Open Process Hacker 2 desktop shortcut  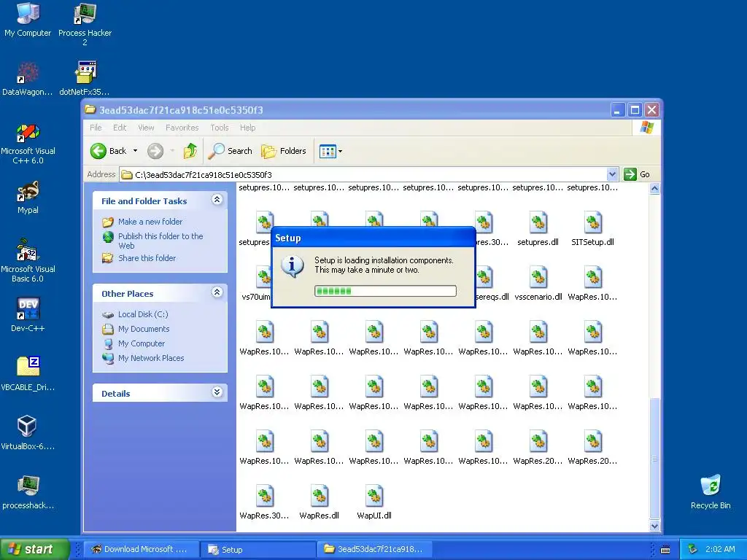coord(85,24)
